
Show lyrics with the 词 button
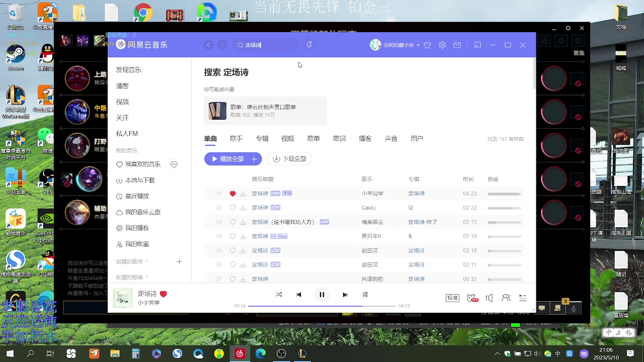coord(365,295)
